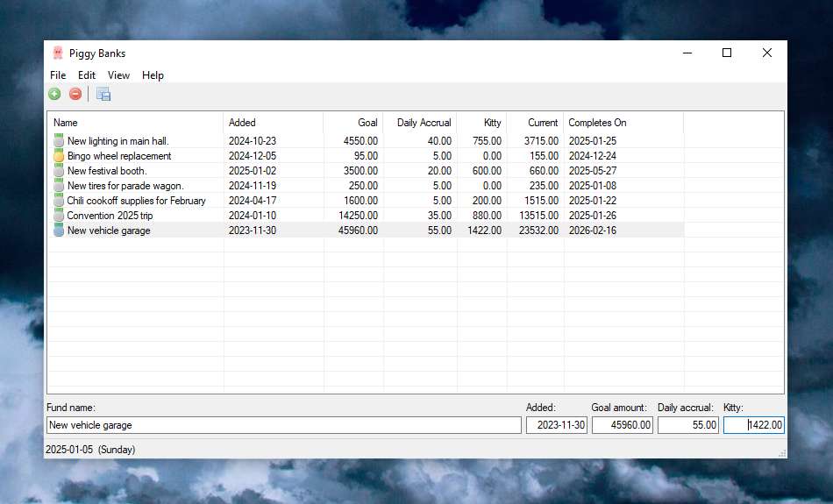Click the Fund name input field
Viewport: 833px width, 504px height.
tap(284, 425)
